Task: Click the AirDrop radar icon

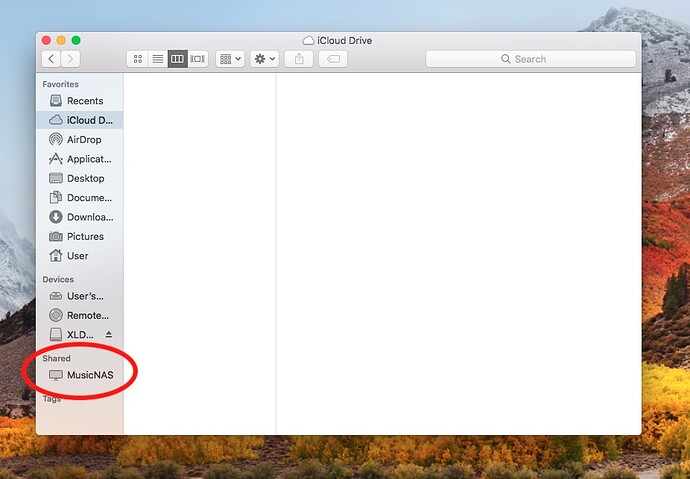Action: point(55,139)
